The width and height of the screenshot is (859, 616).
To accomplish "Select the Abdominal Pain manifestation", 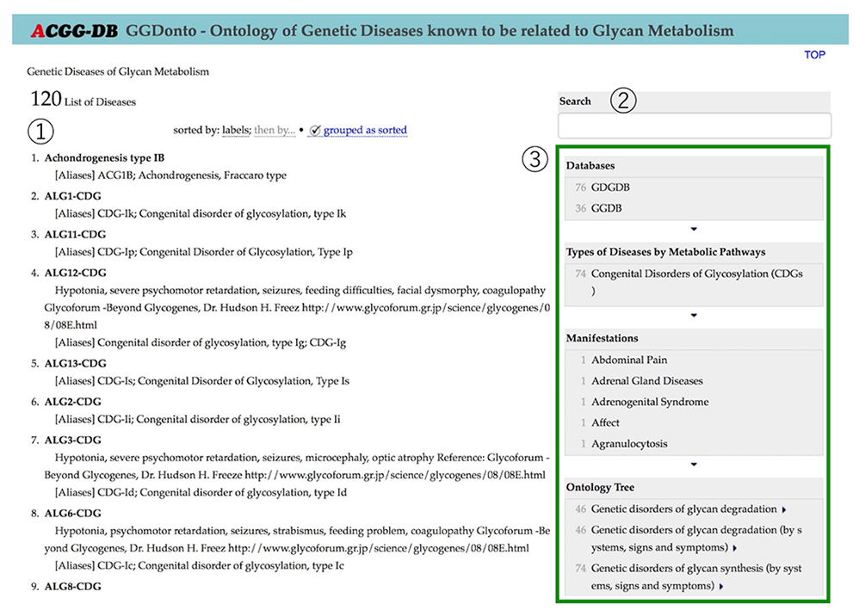I will click(628, 360).
